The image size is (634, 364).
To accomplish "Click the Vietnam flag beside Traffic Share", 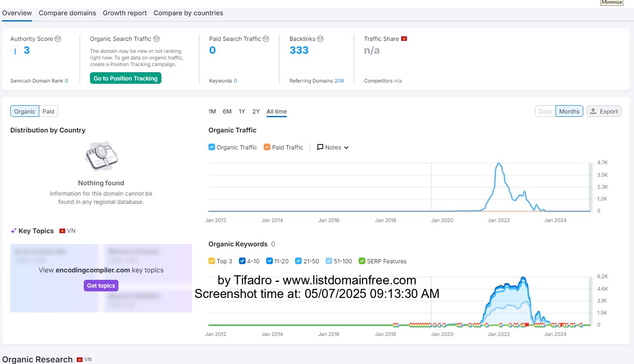I will tap(404, 39).
